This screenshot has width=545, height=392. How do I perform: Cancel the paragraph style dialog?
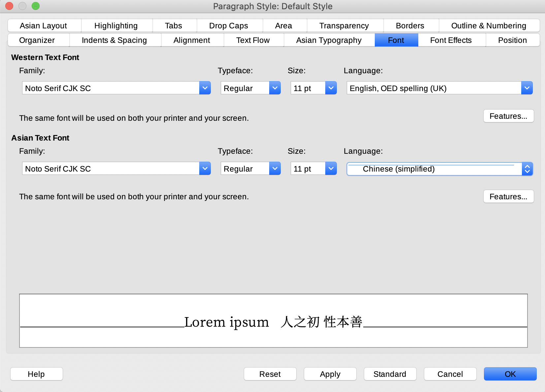click(450, 374)
